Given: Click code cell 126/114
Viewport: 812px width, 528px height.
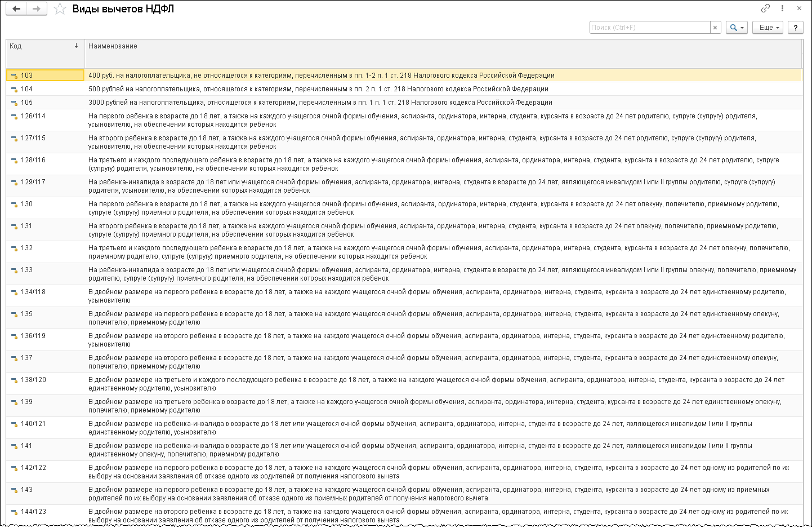Looking at the screenshot, I should point(46,120).
